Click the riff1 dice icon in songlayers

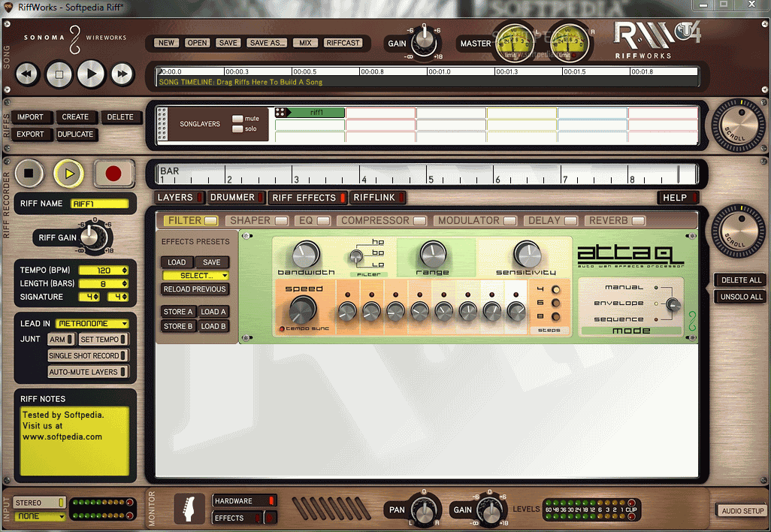click(280, 113)
